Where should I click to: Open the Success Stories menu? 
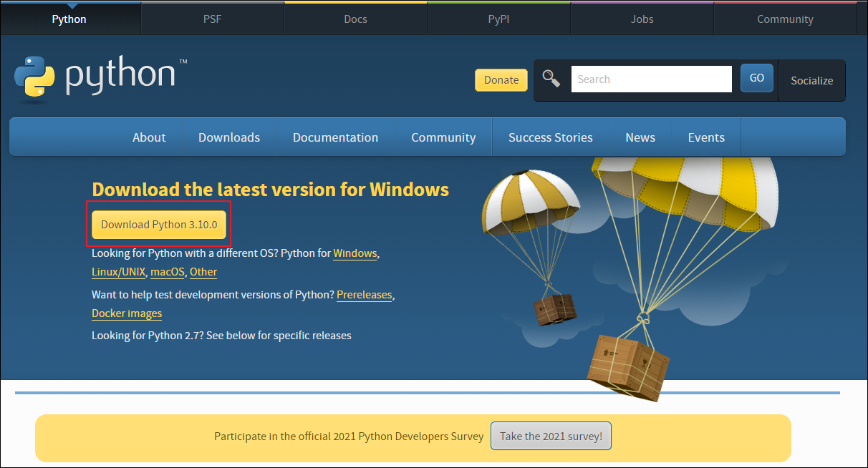(x=551, y=137)
